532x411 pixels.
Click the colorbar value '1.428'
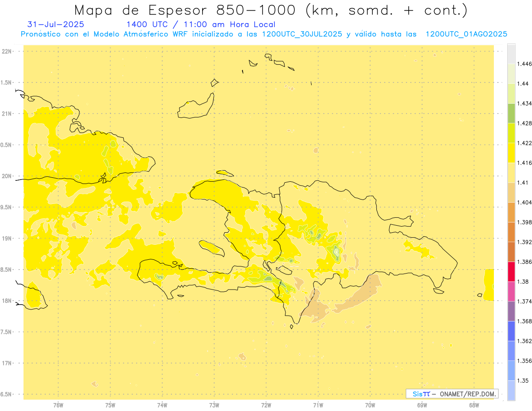[x=525, y=123]
